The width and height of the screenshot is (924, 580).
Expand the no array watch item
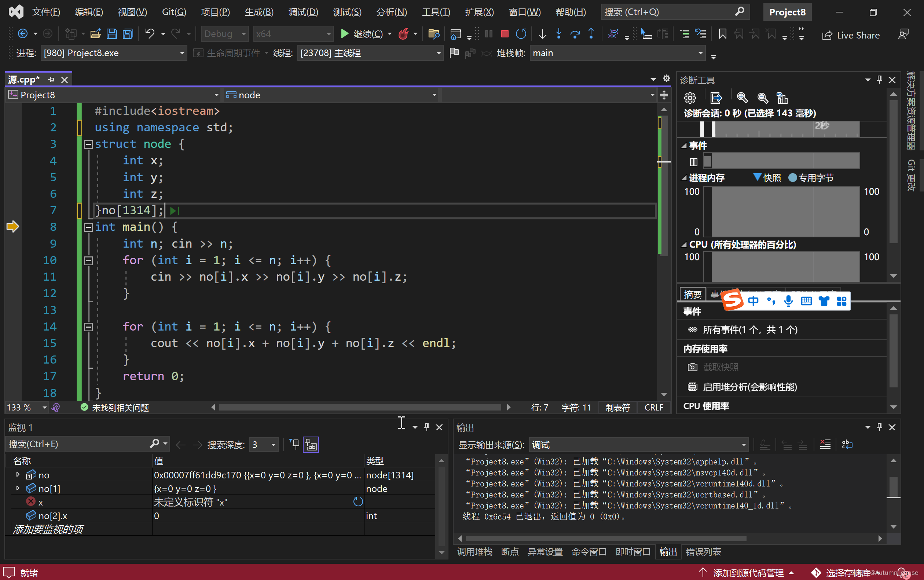pyautogui.click(x=18, y=475)
